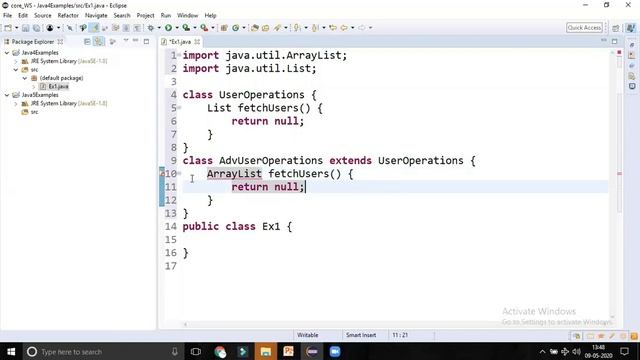Click the Open Task toolbar icon

265,28
